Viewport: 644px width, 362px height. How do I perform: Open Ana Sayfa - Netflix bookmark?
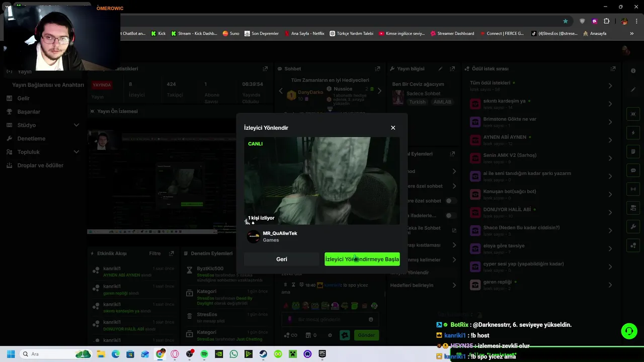point(304,34)
